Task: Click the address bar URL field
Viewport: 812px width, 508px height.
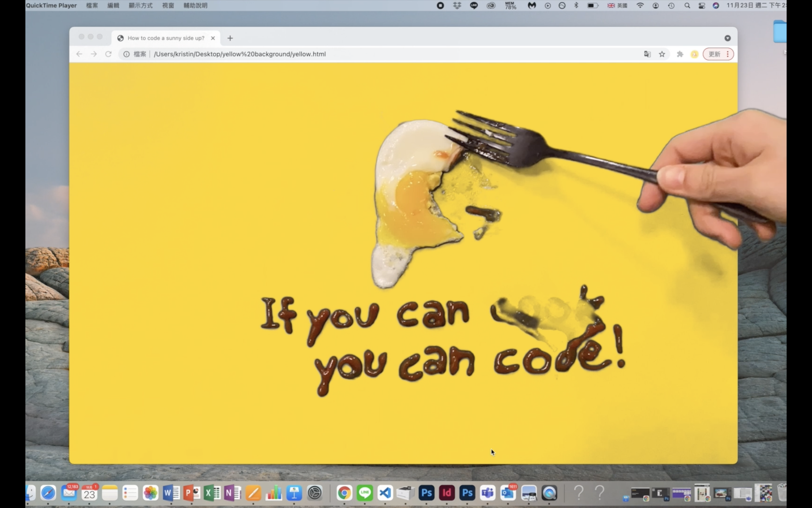Action: click(x=369, y=54)
